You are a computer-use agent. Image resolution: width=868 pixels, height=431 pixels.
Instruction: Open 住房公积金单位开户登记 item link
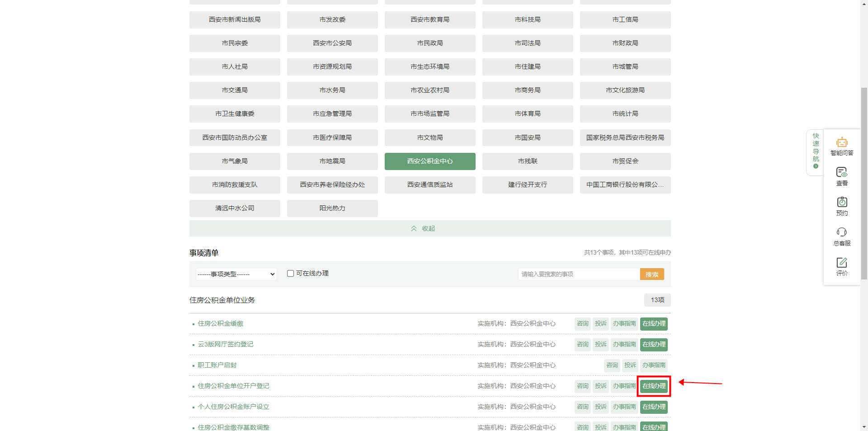pos(233,386)
